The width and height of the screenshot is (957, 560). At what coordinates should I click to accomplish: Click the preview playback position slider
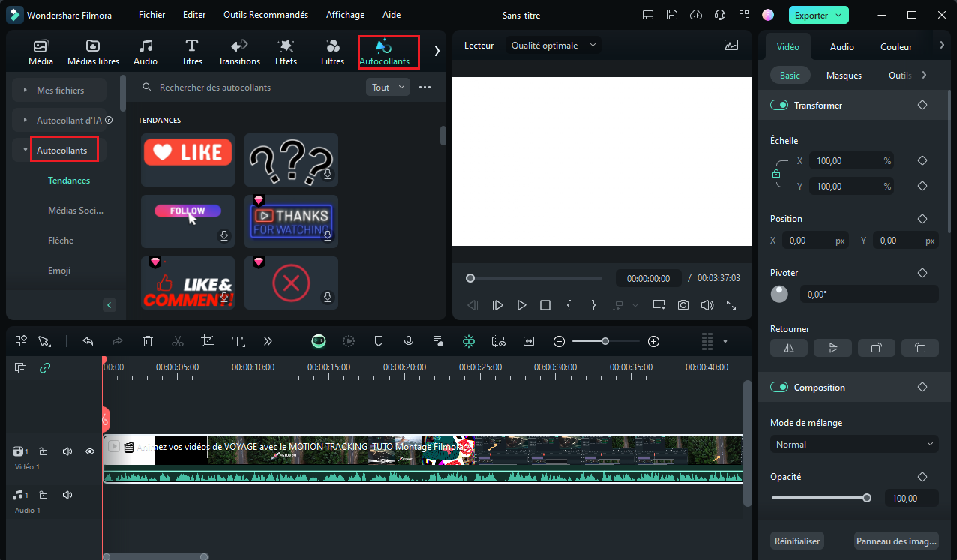(x=534, y=278)
